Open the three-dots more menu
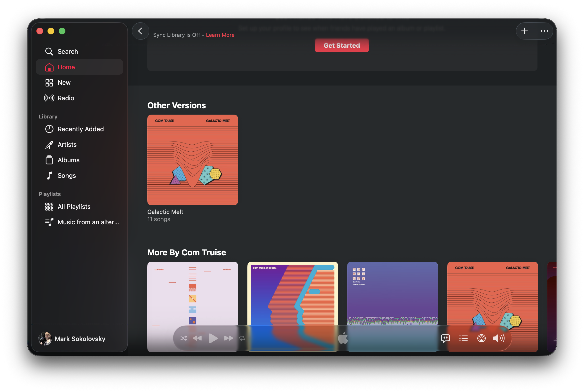Viewport: 584px width, 392px height. [544, 31]
